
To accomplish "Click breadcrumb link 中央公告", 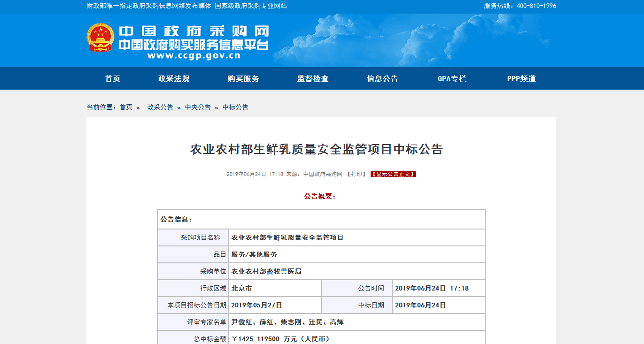I will [198, 107].
